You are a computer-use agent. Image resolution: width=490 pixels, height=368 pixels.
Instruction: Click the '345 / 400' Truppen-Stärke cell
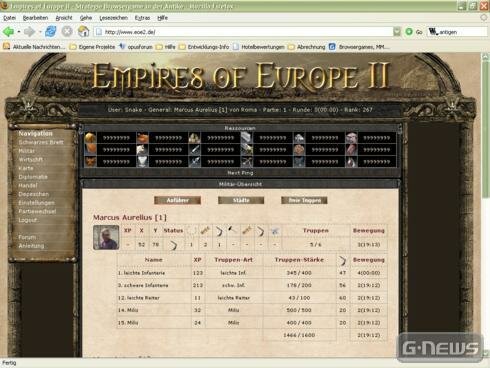299,273
